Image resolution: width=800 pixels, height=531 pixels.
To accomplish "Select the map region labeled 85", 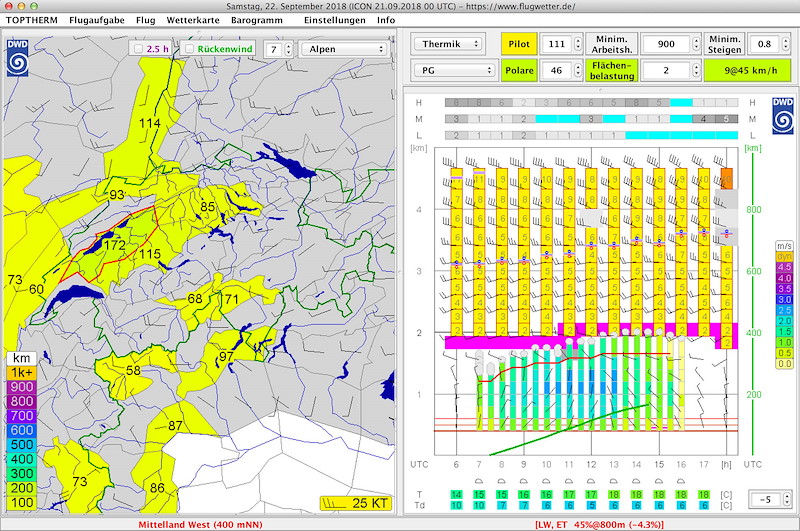I will tap(207, 207).
